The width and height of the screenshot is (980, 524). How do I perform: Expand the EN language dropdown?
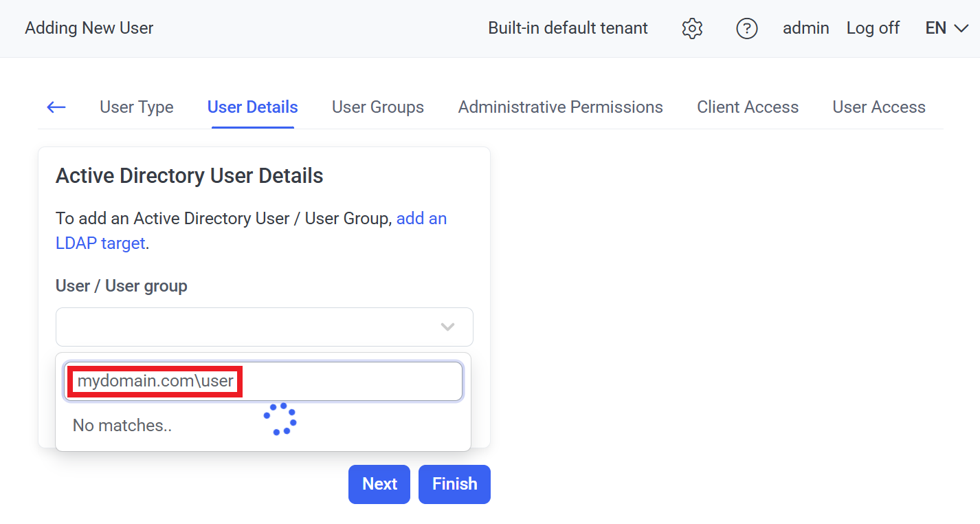pos(946,28)
